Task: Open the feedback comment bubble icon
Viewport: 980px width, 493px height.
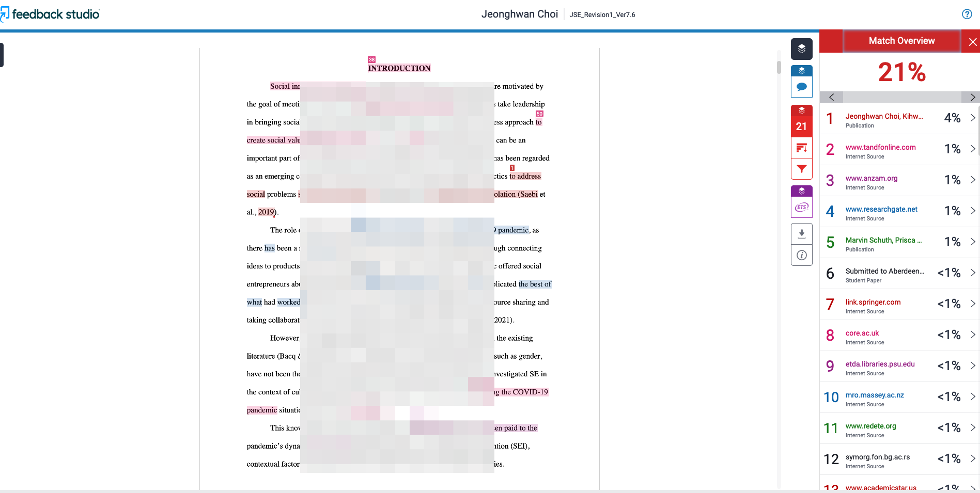Action: tap(802, 87)
